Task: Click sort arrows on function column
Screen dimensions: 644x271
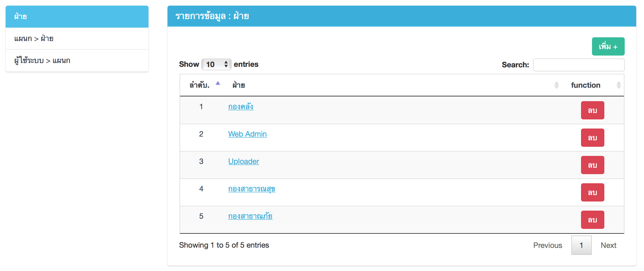Action: [x=619, y=85]
